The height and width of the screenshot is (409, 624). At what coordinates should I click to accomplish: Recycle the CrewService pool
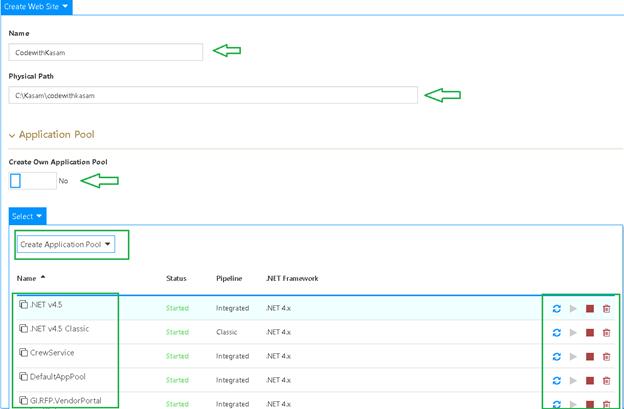[x=557, y=356]
